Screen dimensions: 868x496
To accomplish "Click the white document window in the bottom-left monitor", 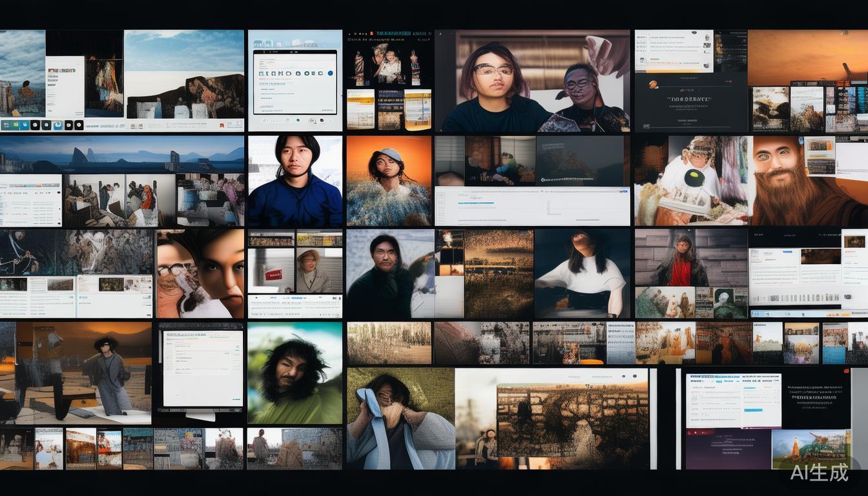I will click(201, 369).
